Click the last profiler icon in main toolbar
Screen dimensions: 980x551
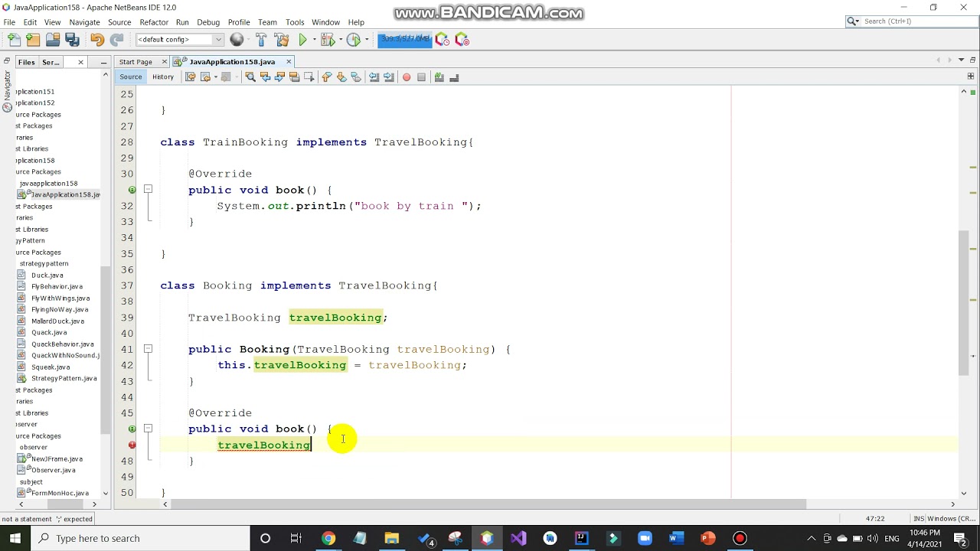click(x=462, y=40)
